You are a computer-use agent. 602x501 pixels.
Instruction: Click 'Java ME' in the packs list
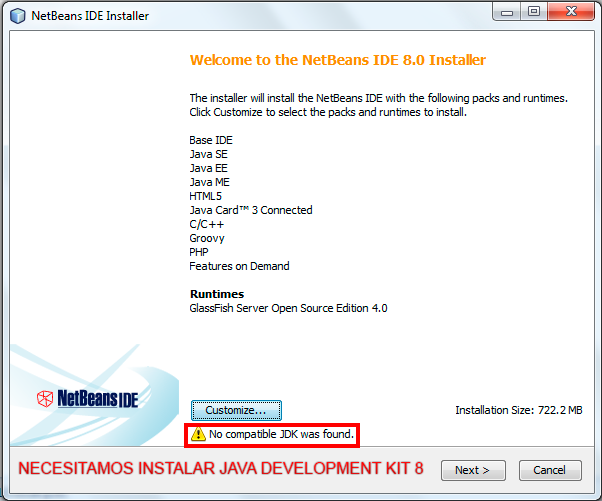209,182
